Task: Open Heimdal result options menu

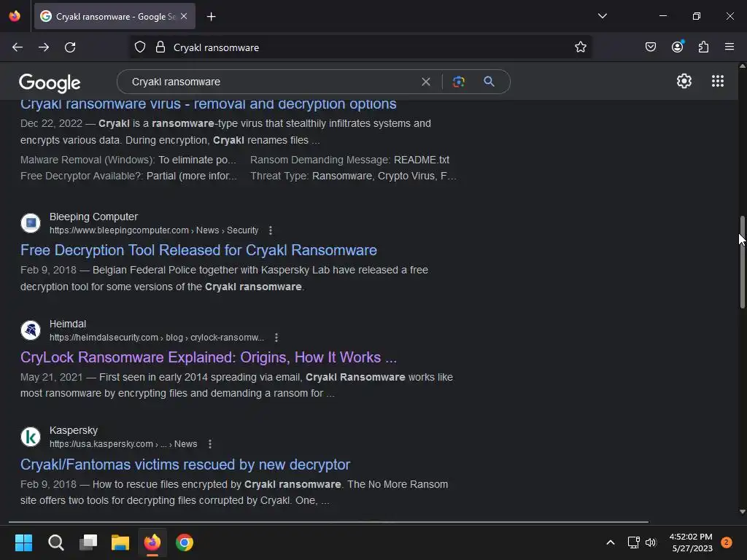Action: 276,338
